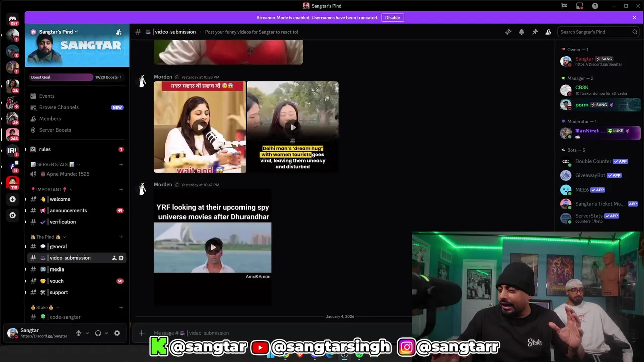Collapse The Pind category
This screenshot has width=644, height=362.
point(48,237)
